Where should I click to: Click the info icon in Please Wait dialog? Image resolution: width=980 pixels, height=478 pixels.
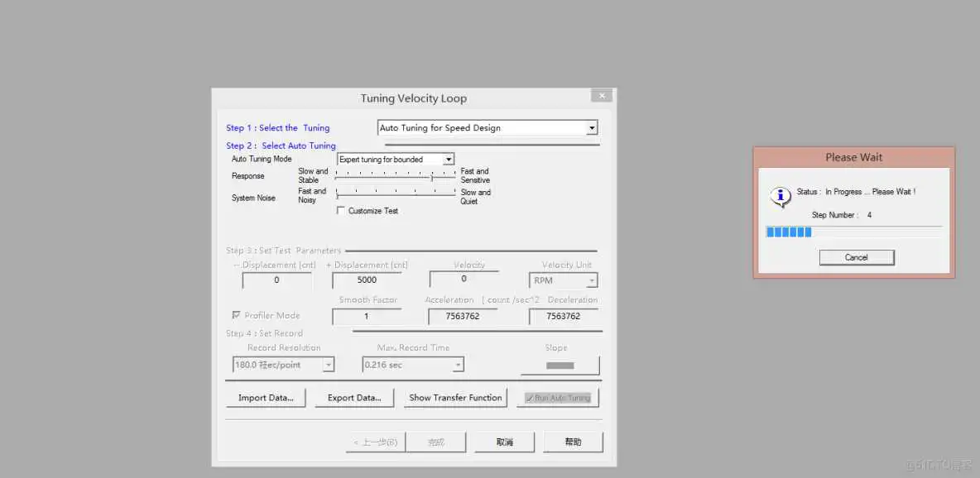pos(779,197)
